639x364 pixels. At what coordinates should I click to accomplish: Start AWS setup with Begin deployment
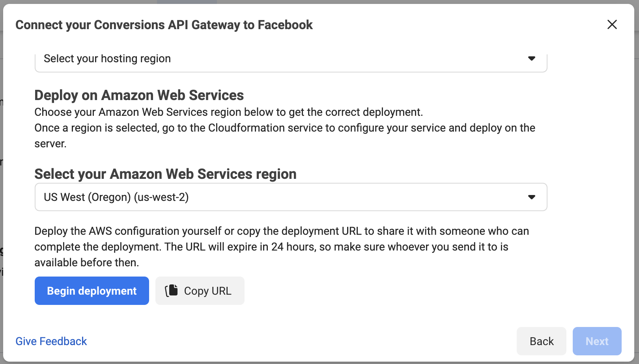pos(92,291)
